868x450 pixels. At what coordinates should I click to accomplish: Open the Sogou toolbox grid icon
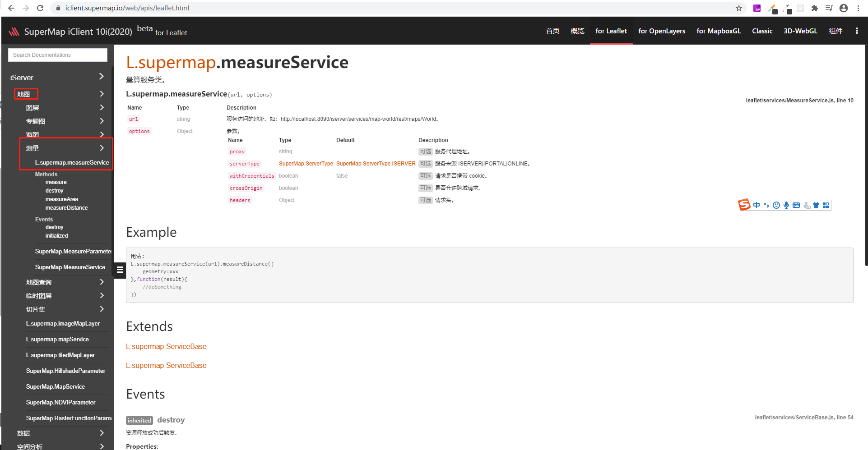pyautogui.click(x=826, y=205)
